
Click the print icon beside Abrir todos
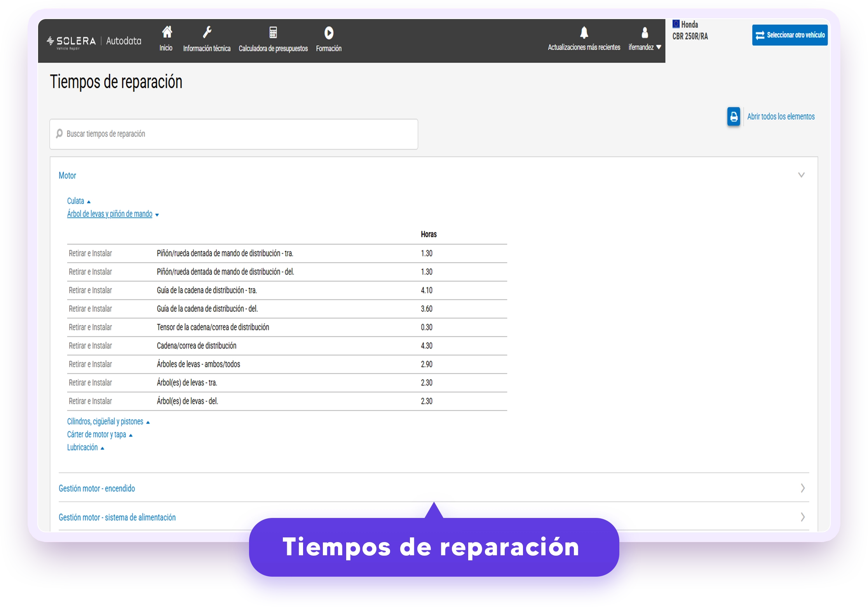pyautogui.click(x=734, y=117)
